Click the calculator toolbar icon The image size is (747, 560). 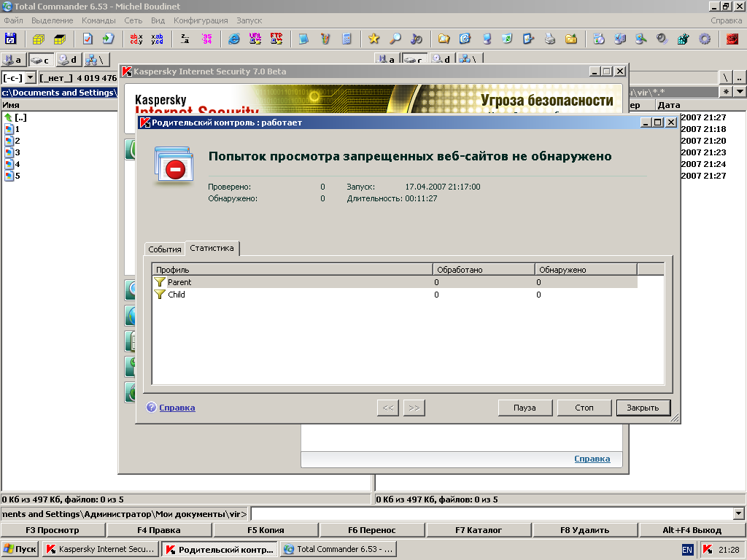[x=347, y=39]
